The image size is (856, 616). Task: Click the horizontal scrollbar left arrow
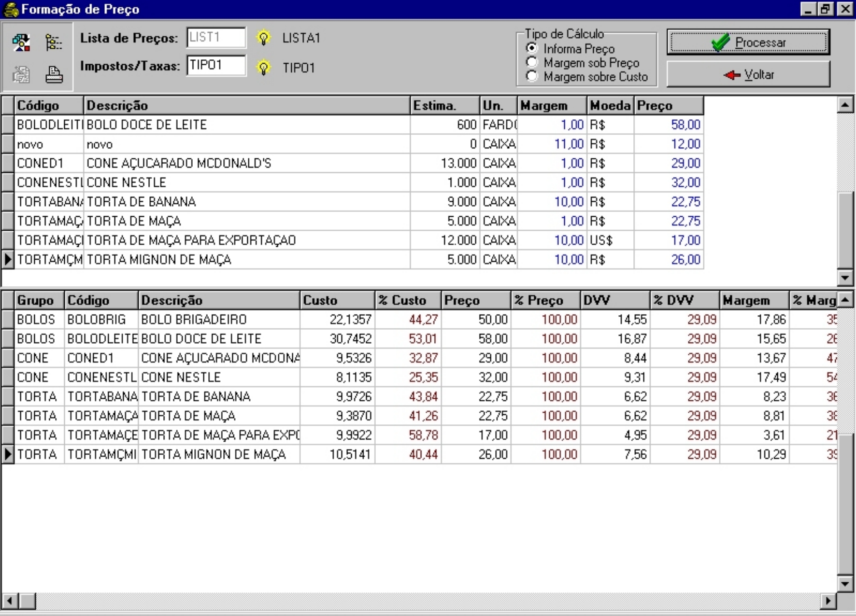click(10, 601)
